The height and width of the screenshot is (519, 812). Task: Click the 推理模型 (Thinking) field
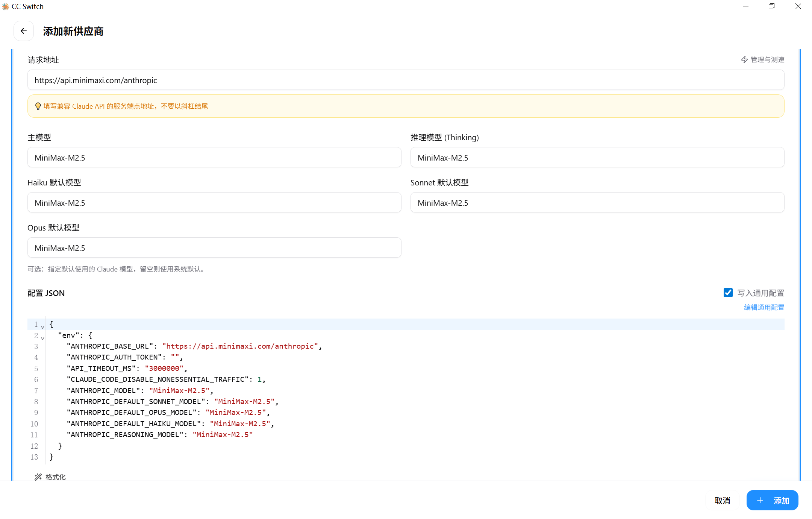[x=597, y=158]
